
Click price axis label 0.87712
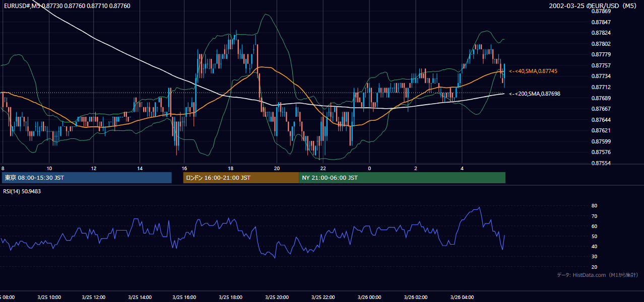point(601,87)
